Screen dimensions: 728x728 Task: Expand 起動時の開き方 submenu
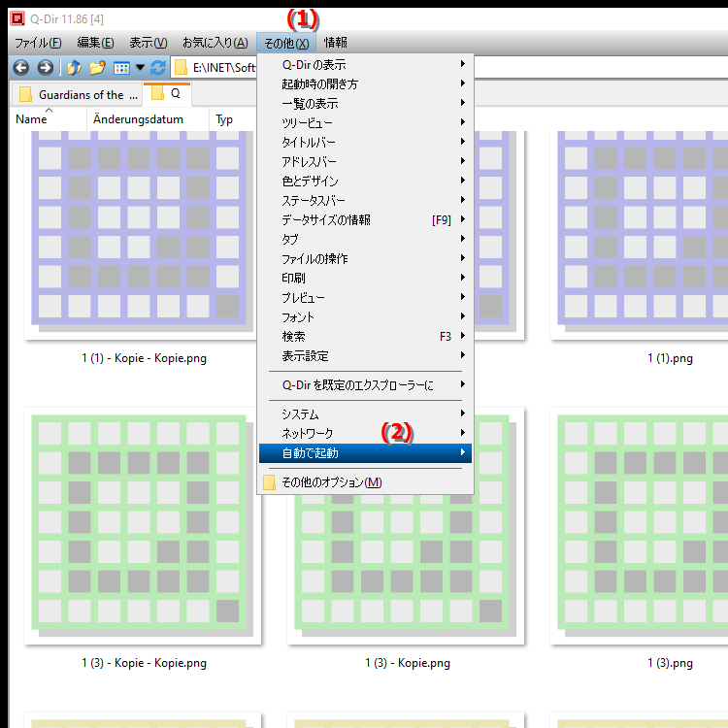[365, 84]
